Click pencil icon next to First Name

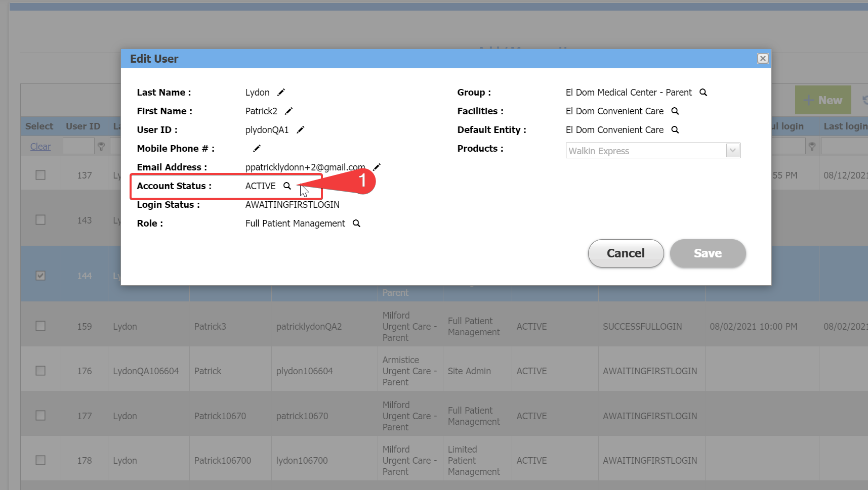(x=288, y=111)
